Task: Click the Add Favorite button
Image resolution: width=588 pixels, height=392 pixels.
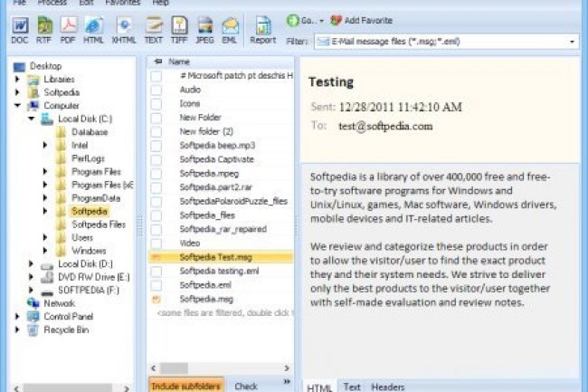Action: pyautogui.click(x=361, y=20)
